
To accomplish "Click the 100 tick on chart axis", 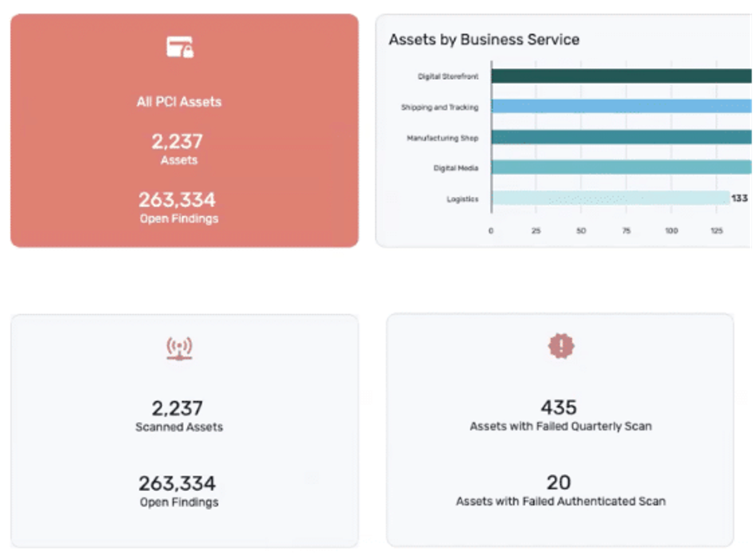I will (x=671, y=231).
